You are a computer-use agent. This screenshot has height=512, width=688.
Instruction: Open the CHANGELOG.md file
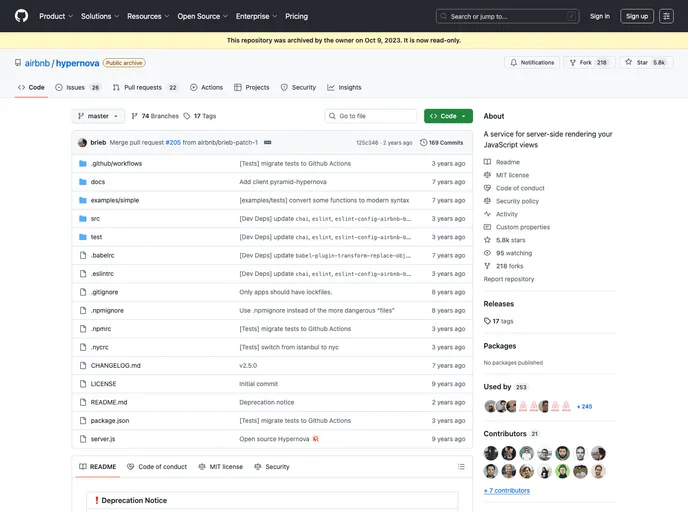tap(115, 365)
